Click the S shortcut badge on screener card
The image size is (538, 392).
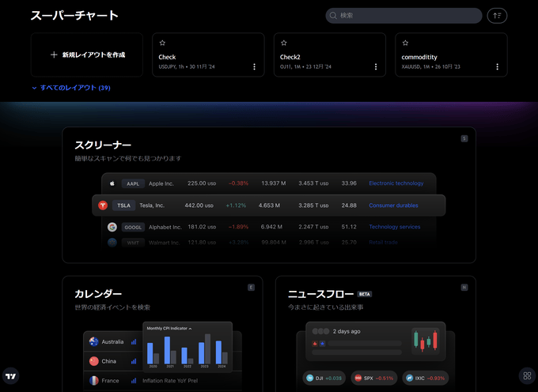(464, 138)
